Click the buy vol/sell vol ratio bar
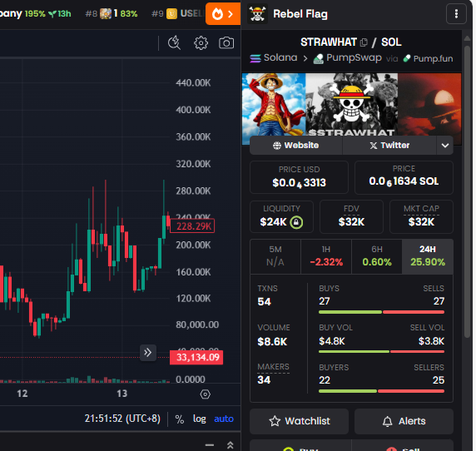This screenshot has width=476, height=451. click(x=382, y=351)
